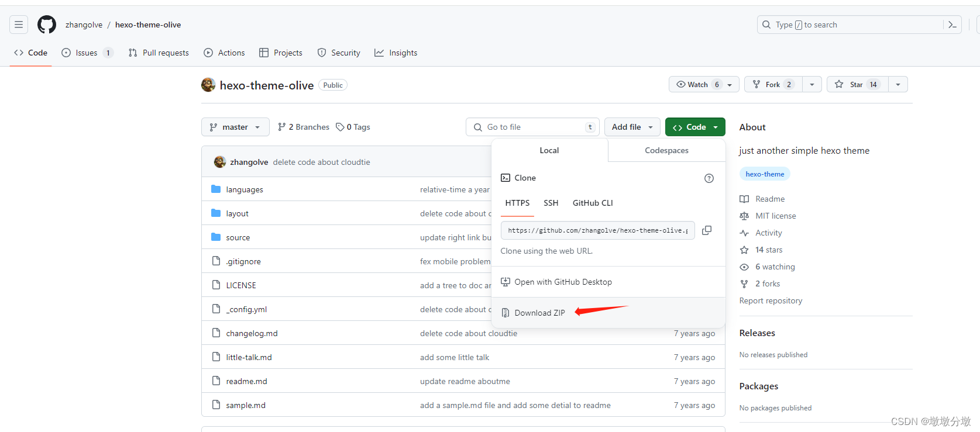Image resolution: width=980 pixels, height=432 pixels.
Task: Click the source folder icon
Action: tap(216, 237)
